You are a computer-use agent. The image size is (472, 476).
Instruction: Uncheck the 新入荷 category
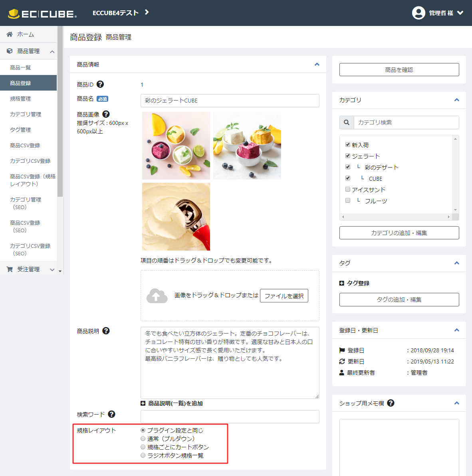[x=348, y=145]
